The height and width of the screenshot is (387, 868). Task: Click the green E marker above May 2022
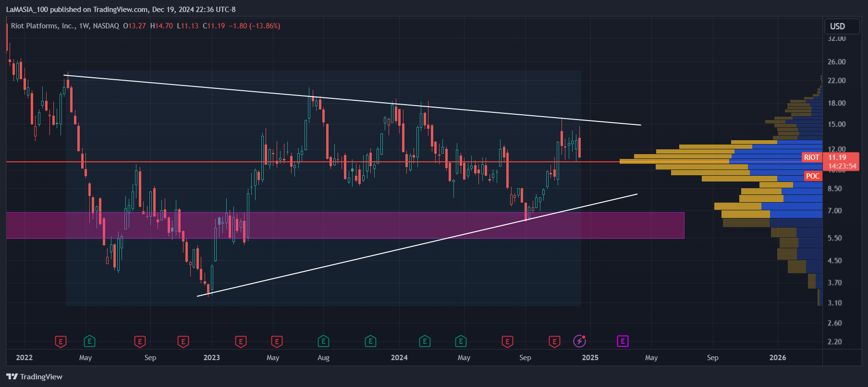(x=89, y=341)
